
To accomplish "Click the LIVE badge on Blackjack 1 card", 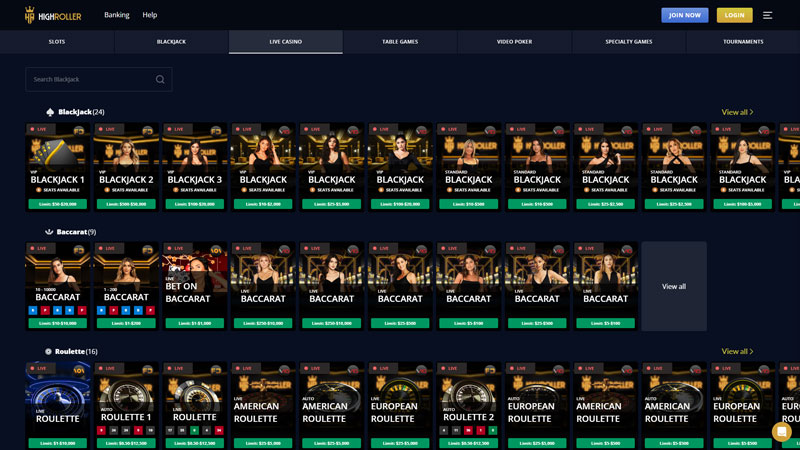I will click(39, 129).
